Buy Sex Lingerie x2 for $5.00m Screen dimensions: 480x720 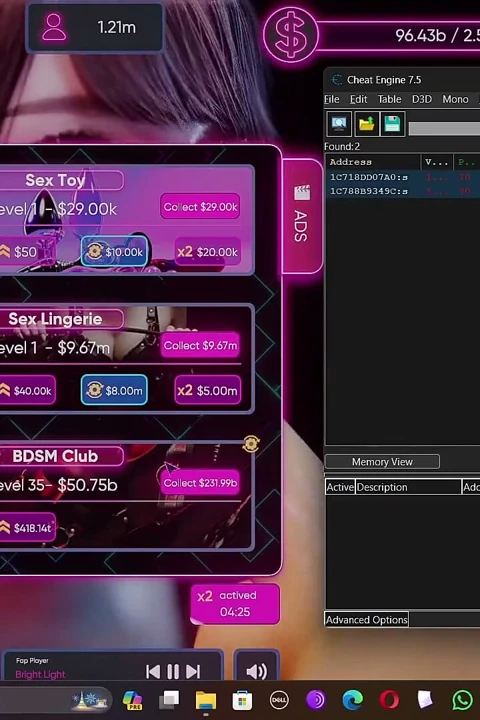pos(208,390)
